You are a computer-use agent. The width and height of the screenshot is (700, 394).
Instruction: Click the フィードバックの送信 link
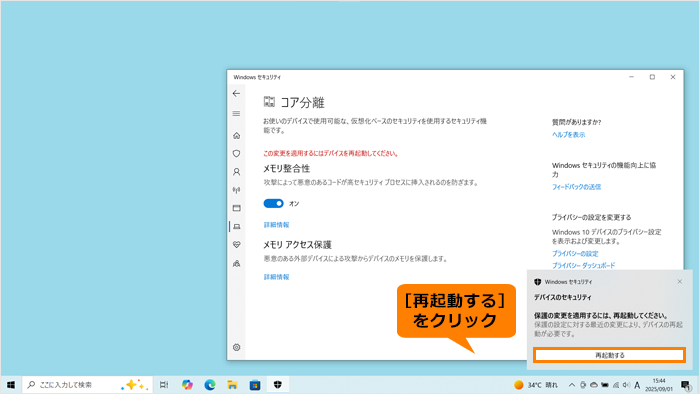pyautogui.click(x=576, y=187)
